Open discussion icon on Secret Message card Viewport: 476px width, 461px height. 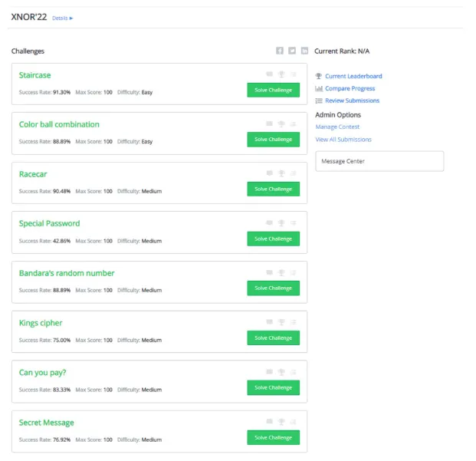(269, 421)
